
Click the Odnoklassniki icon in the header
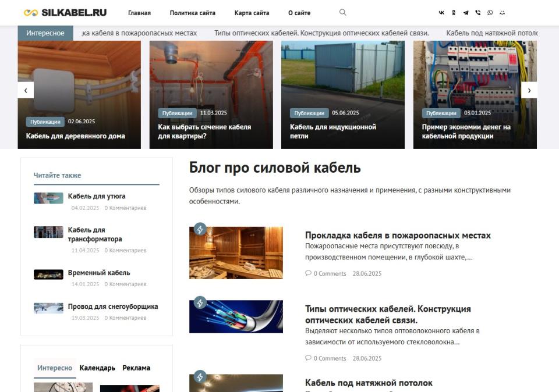(453, 12)
